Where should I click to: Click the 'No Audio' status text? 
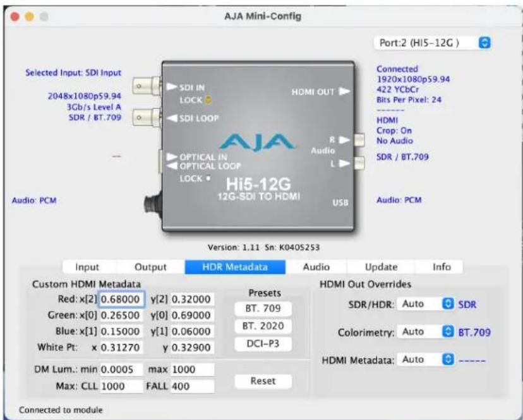[395, 141]
